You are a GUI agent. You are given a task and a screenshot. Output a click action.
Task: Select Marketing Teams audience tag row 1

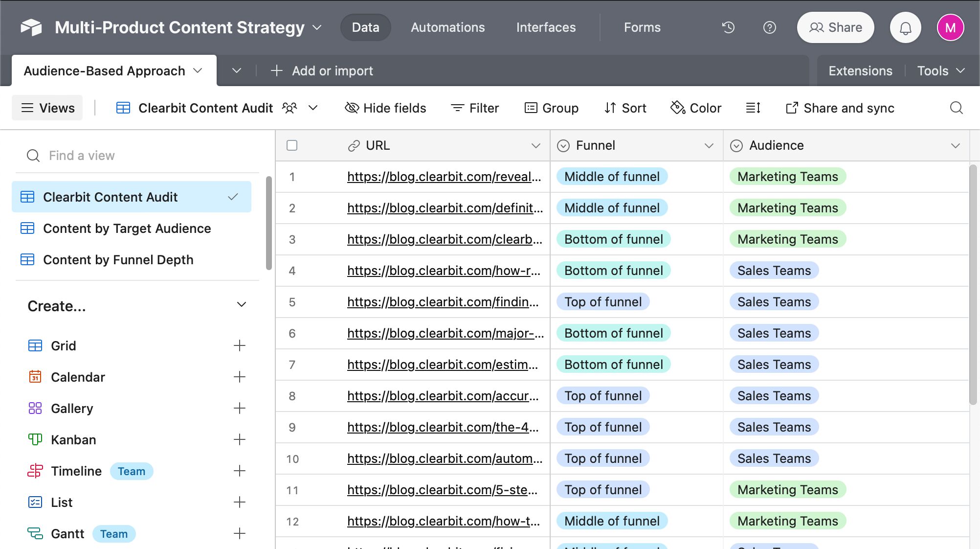(x=787, y=176)
